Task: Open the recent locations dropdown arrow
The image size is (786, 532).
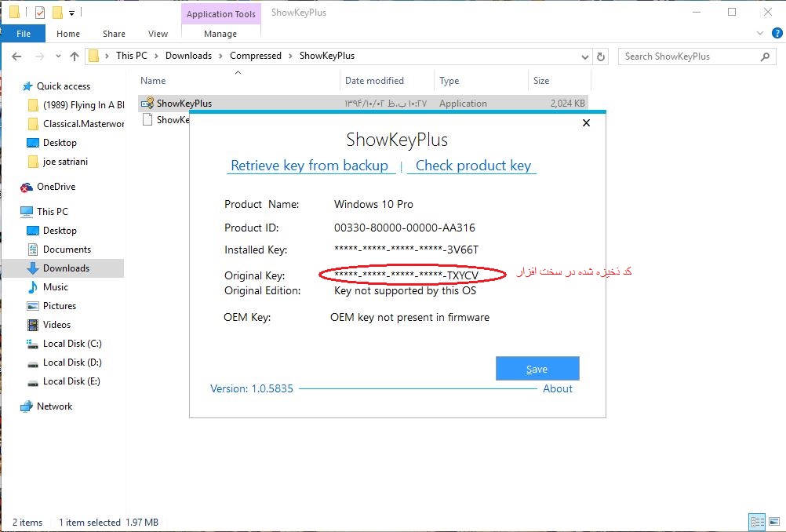Action: point(57,56)
